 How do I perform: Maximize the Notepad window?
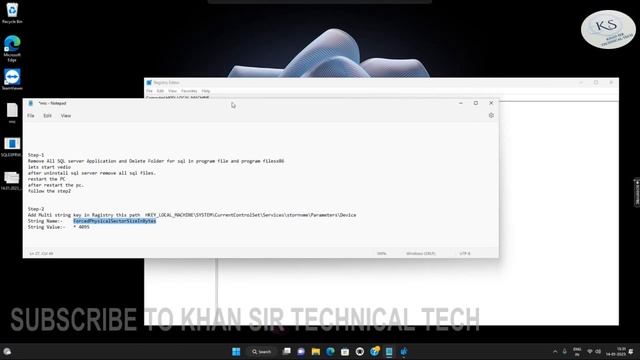(476, 103)
